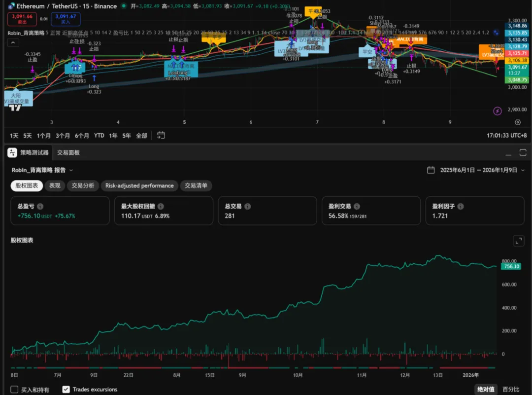Click the 17:01:33 UTC+8 timezone clock

[507, 136]
